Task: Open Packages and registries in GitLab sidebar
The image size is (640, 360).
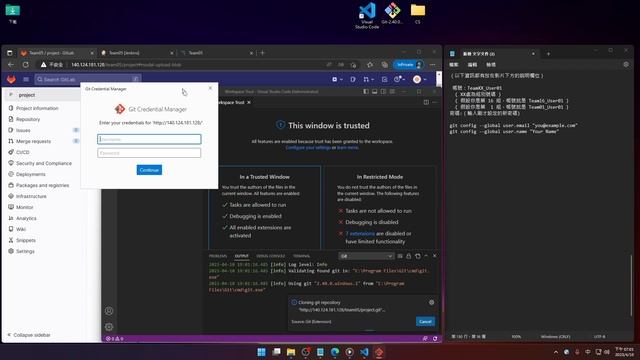Action: pos(42,185)
